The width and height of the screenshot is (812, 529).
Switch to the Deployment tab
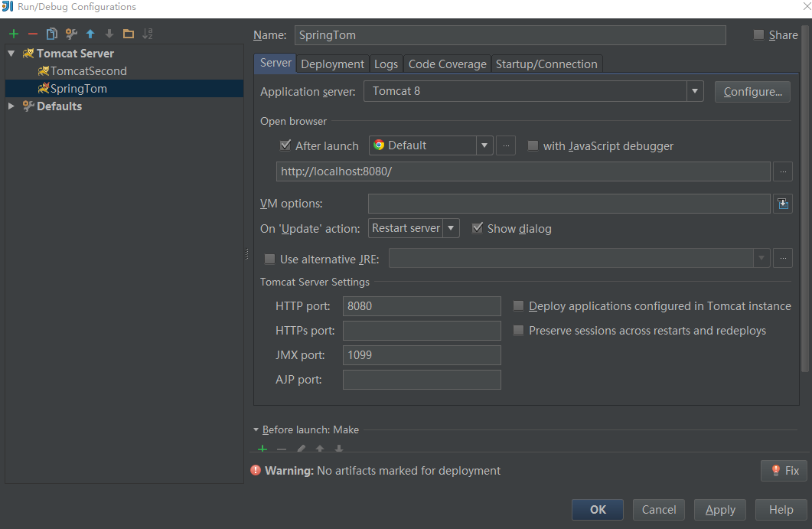tap(332, 64)
